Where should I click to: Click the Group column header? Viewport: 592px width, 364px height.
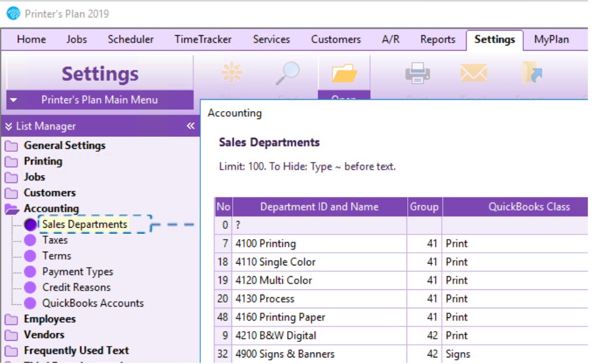425,207
